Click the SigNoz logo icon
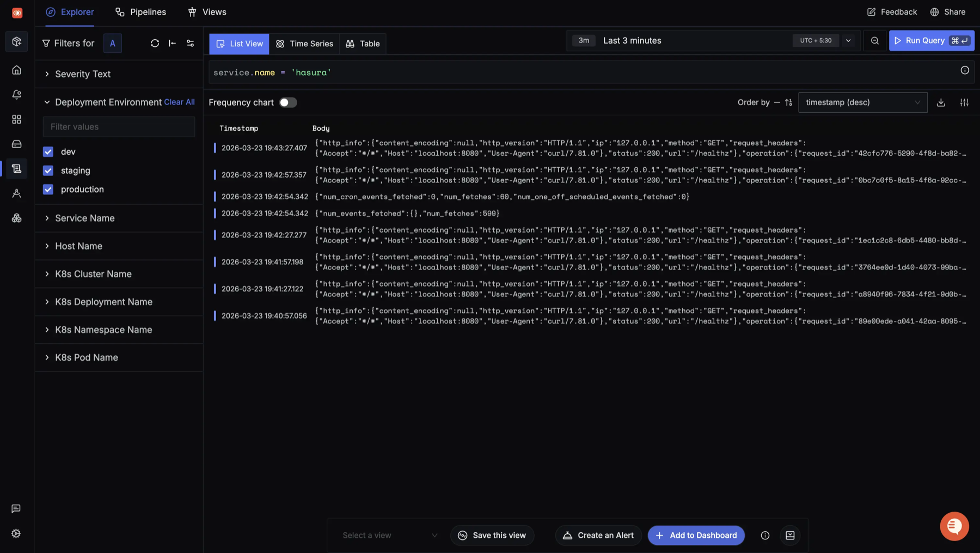980x553 pixels. 17,13
